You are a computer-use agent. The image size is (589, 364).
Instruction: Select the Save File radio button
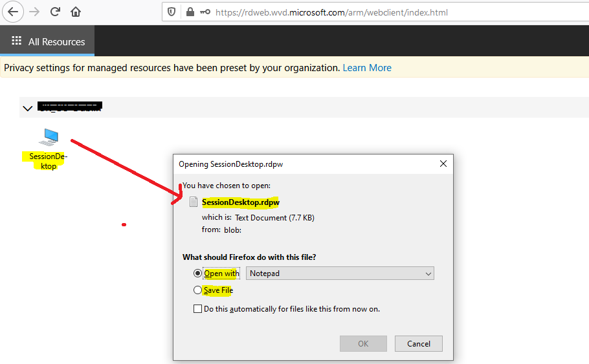click(x=197, y=290)
